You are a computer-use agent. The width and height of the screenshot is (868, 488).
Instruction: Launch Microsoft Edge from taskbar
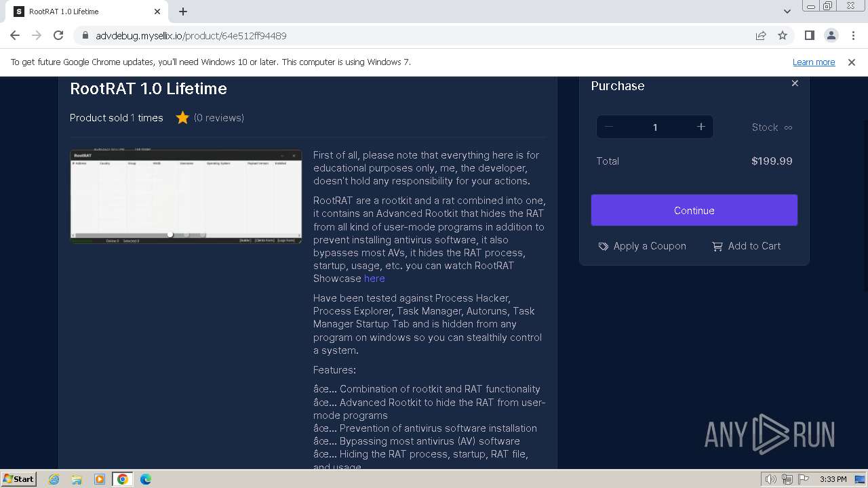146,479
